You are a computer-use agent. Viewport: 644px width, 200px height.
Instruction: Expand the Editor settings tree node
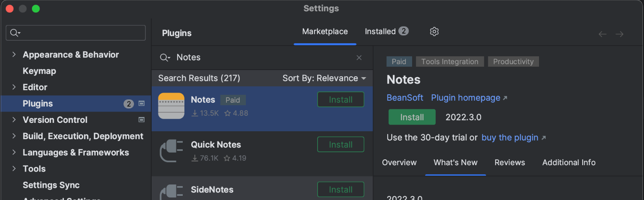[x=14, y=87]
